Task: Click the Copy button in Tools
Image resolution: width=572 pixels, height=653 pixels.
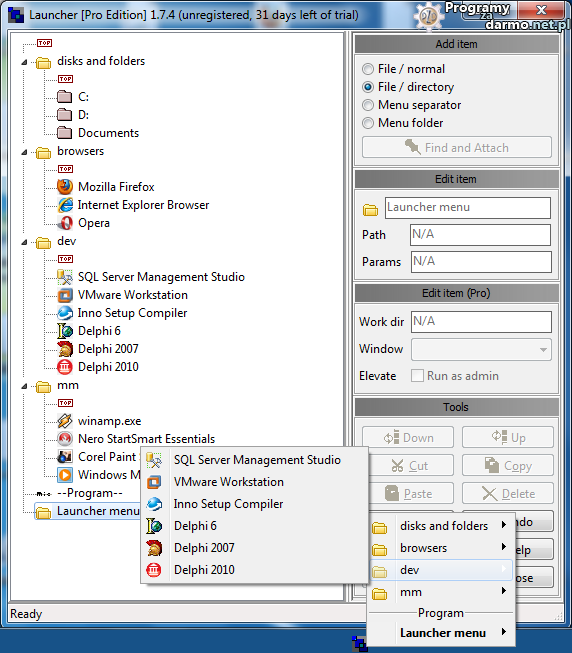Action: (508, 466)
